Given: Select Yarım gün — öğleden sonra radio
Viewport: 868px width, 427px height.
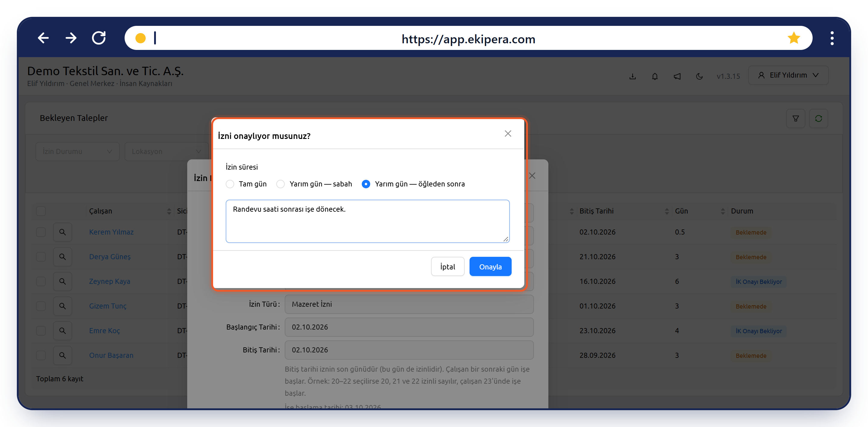Looking at the screenshot, I should click(x=366, y=184).
